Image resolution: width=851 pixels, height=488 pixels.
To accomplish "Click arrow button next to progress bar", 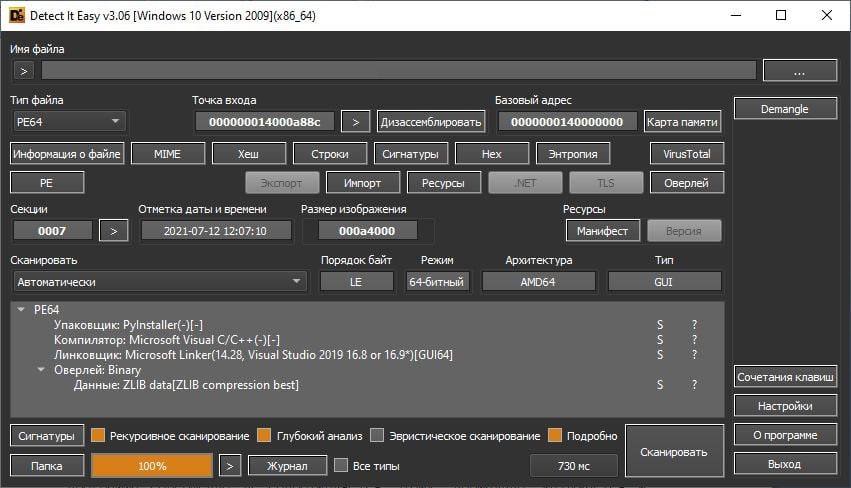I will point(230,466).
